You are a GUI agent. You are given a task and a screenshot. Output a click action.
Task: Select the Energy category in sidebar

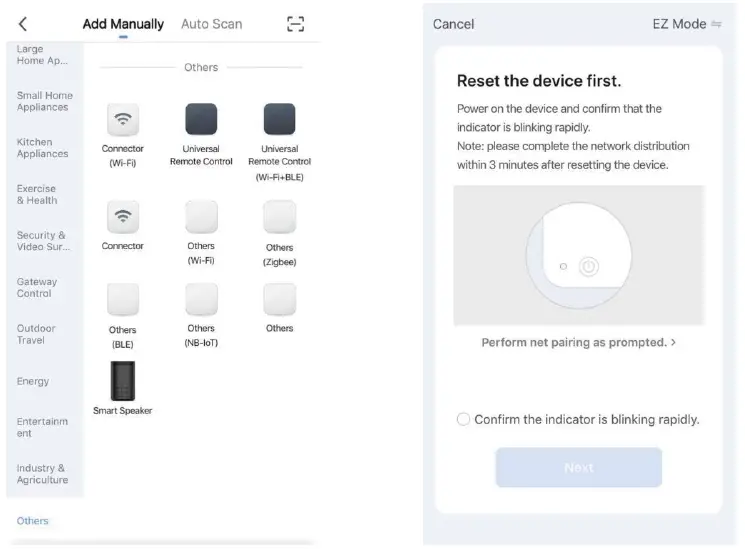click(33, 381)
